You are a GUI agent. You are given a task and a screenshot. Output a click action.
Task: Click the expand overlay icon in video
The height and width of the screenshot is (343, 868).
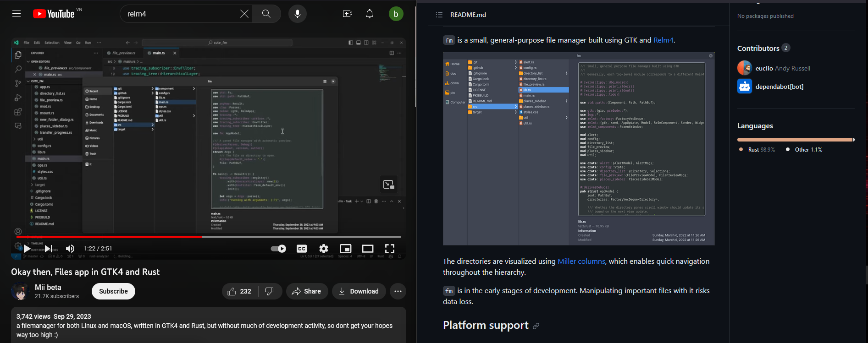click(389, 185)
